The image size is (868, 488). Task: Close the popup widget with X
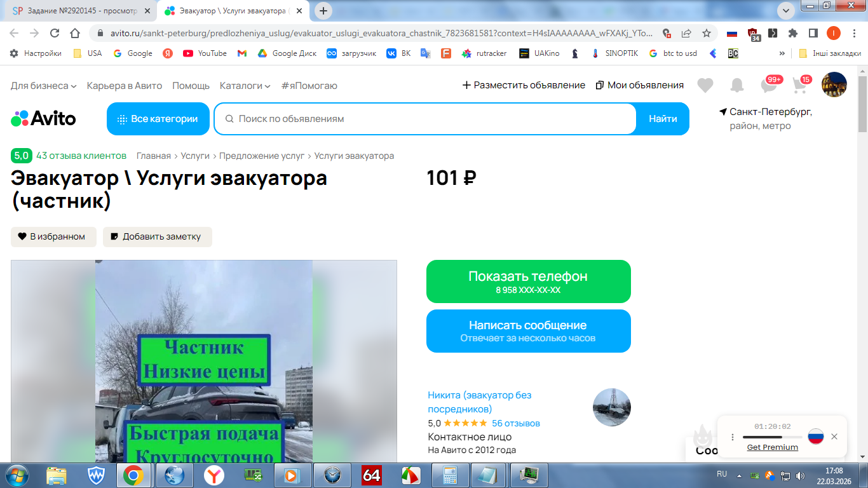(x=834, y=437)
